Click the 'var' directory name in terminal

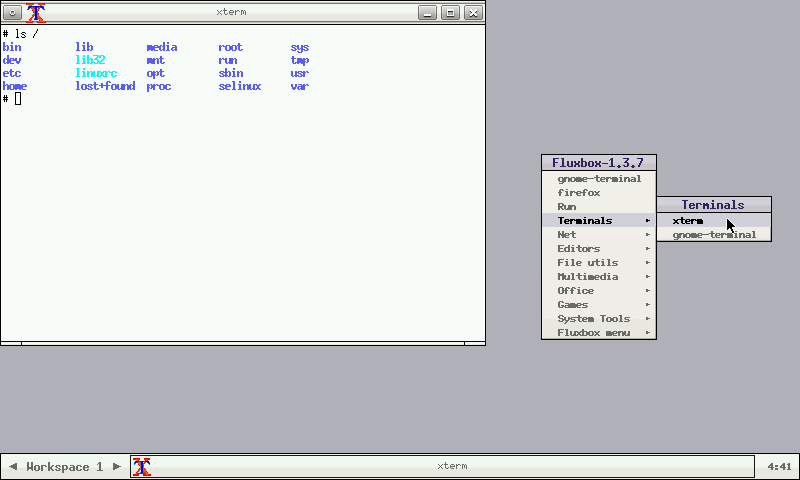click(300, 86)
